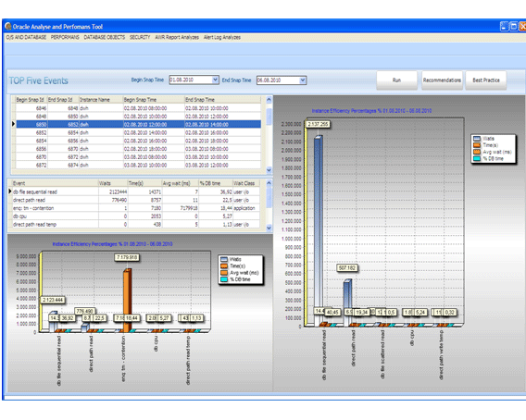Open the Alert Log Analyzes menu

[222, 37]
